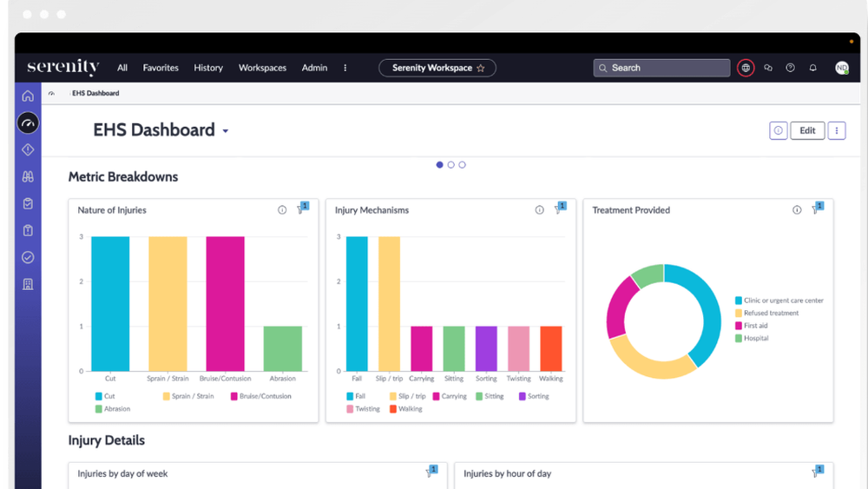Click the search magnifier icon
The height and width of the screenshot is (489, 868).
click(x=603, y=68)
